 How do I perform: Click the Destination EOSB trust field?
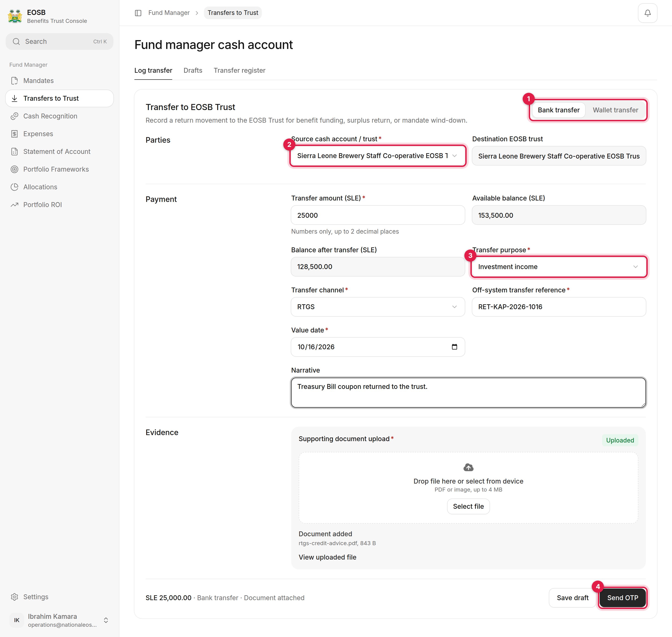click(559, 156)
